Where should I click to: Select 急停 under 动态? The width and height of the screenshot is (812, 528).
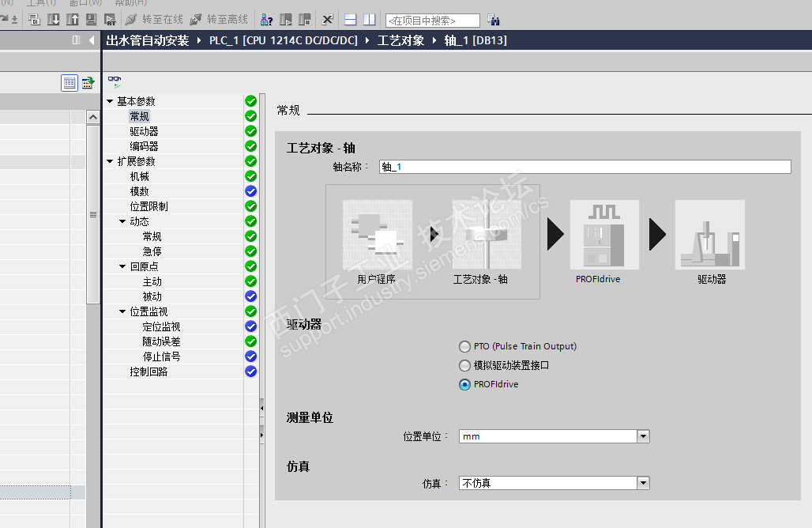[x=152, y=251]
